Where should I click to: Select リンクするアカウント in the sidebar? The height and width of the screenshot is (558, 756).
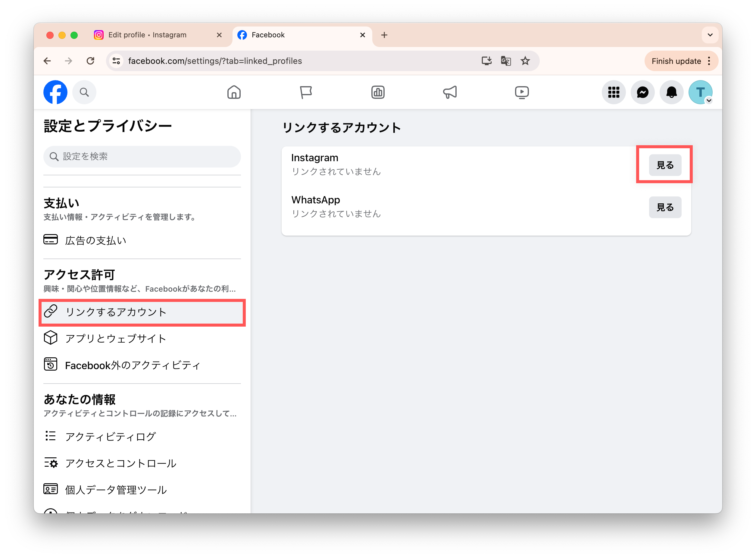[x=142, y=312]
